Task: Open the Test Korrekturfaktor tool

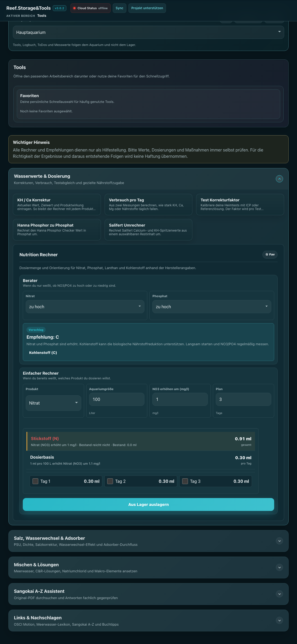Action: 240,205
